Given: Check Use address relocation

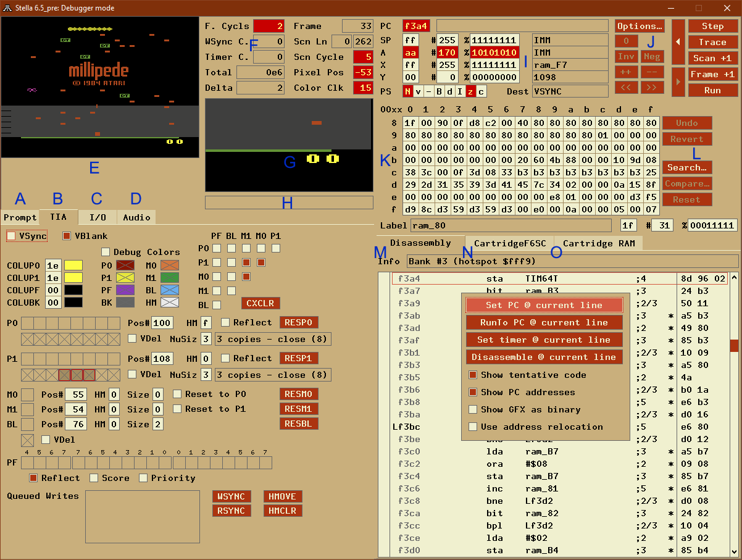Looking at the screenshot, I should click(473, 427).
